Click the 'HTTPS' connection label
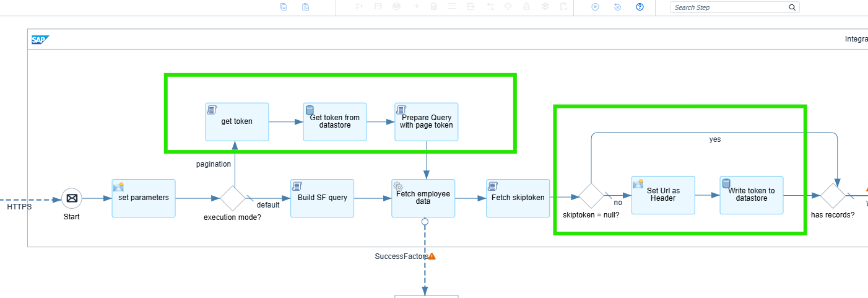Image resolution: width=868 pixels, height=298 pixels. [x=20, y=207]
